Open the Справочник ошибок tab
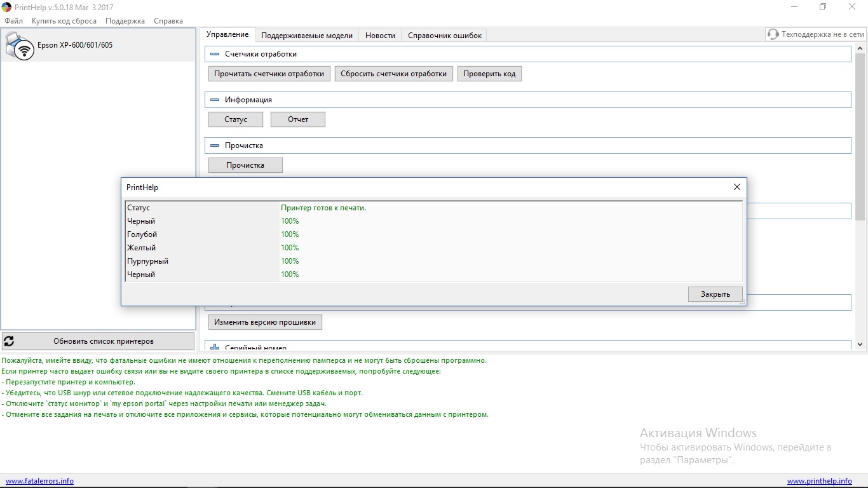 point(445,36)
